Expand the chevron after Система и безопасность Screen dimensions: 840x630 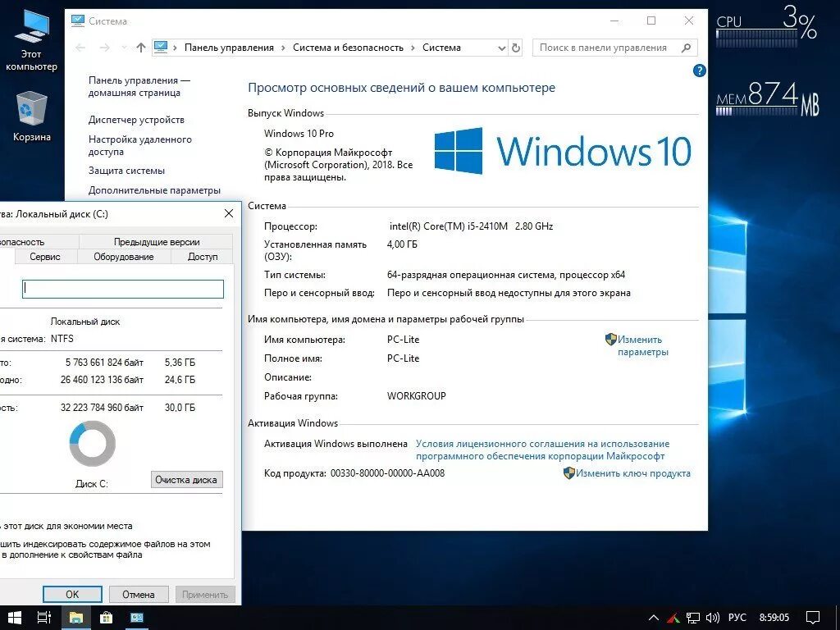coord(413,48)
